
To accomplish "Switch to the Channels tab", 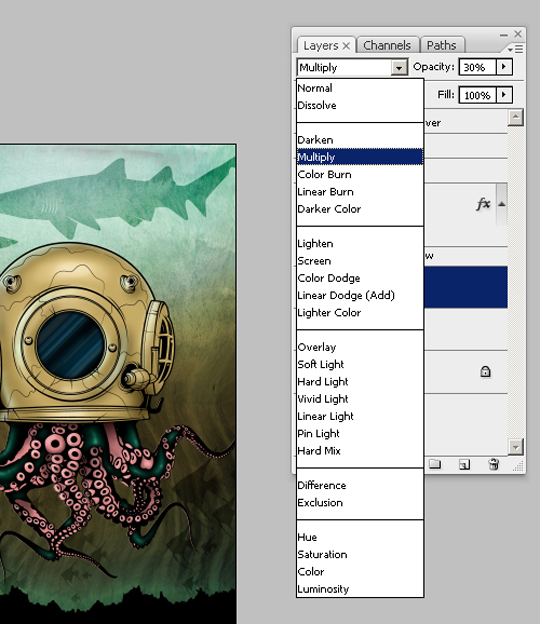I will [x=387, y=45].
